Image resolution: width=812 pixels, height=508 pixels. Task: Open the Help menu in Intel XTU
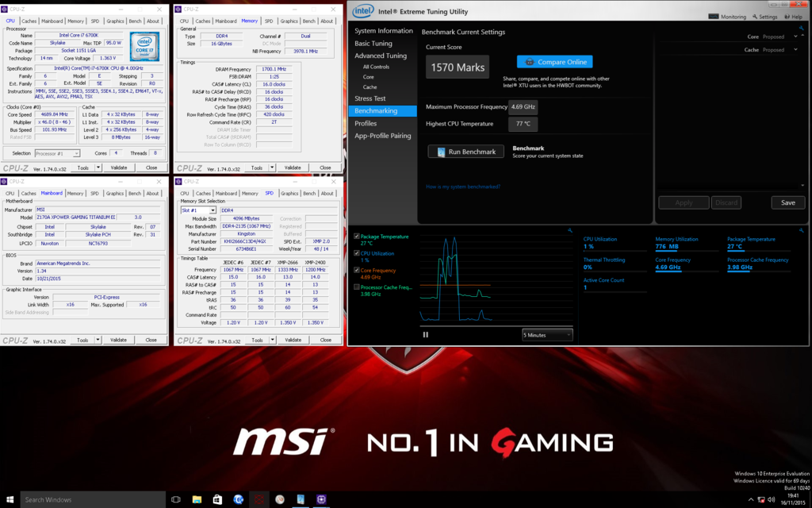click(793, 17)
